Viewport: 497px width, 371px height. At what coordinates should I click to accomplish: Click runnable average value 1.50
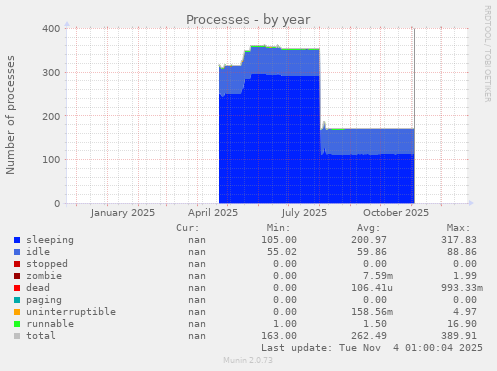pos(375,324)
